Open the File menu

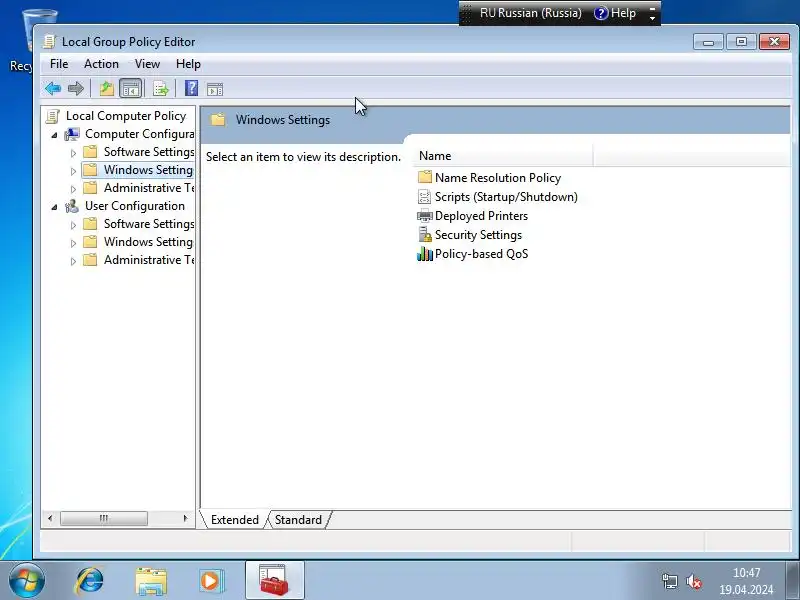pyautogui.click(x=59, y=64)
